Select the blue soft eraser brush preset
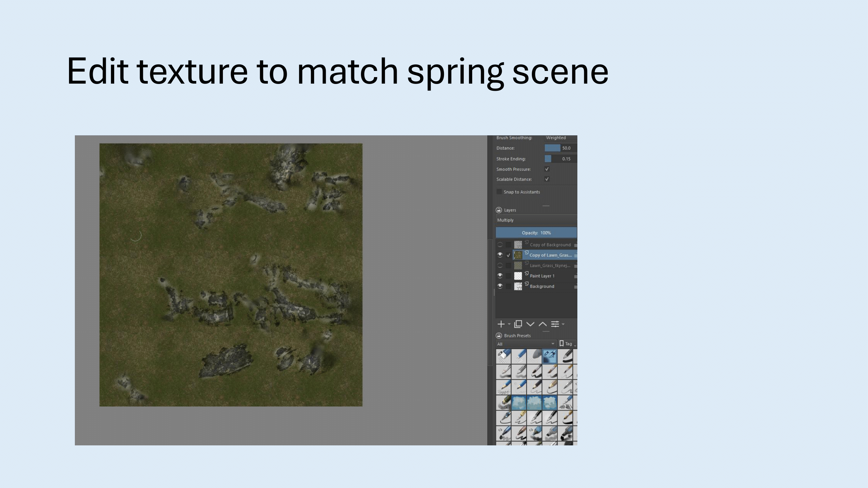The height and width of the screenshot is (488, 868). click(x=519, y=356)
